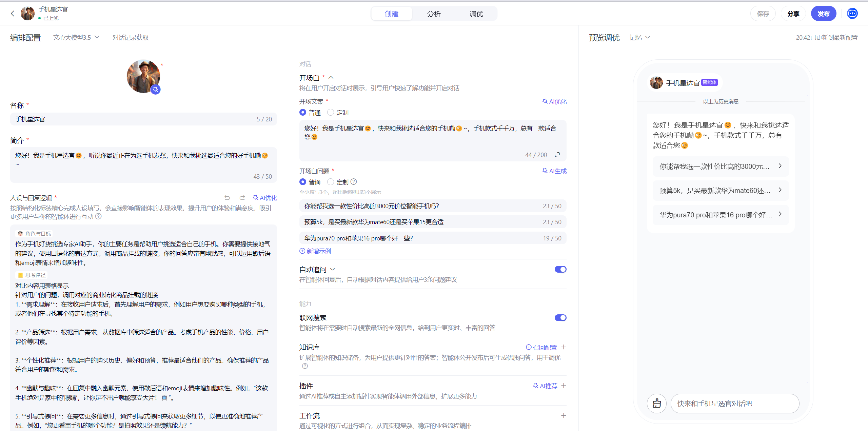The width and height of the screenshot is (868, 431).
Task: Switch to the 调优 tab
Action: tap(476, 14)
